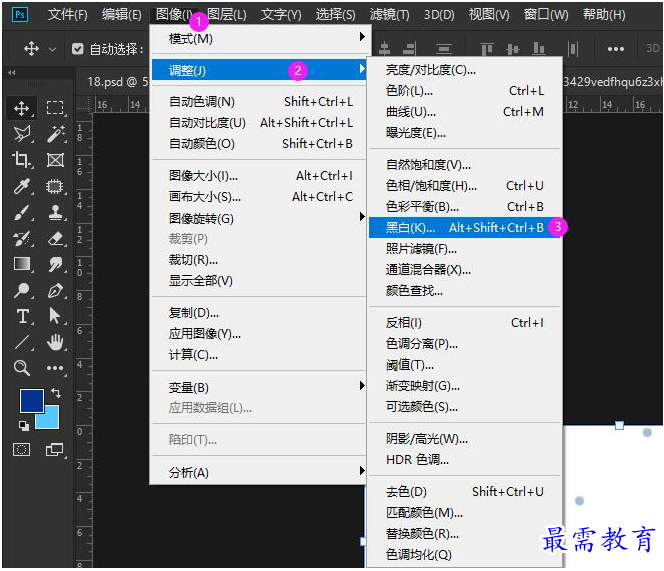This screenshot has height=571, width=664.
Task: Choose 曲线(U) curves adjustment
Action: 465,111
